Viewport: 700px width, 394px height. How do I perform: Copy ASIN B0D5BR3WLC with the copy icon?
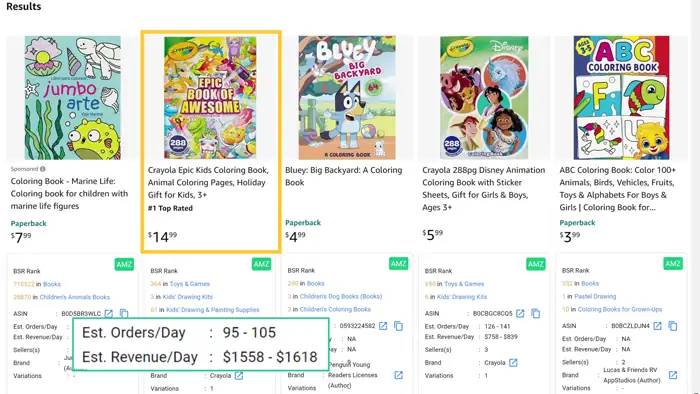pyautogui.click(x=124, y=314)
